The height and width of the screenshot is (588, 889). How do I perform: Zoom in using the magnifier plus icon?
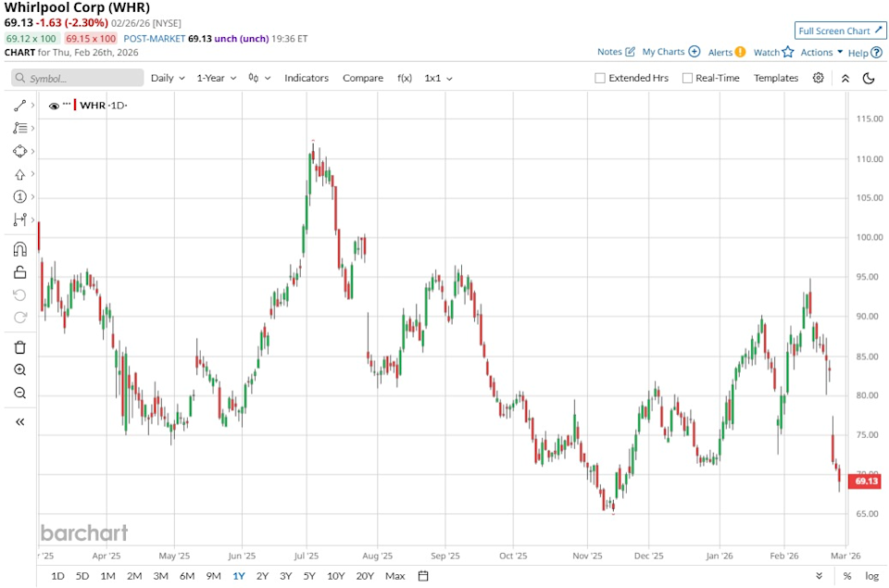(x=19, y=369)
